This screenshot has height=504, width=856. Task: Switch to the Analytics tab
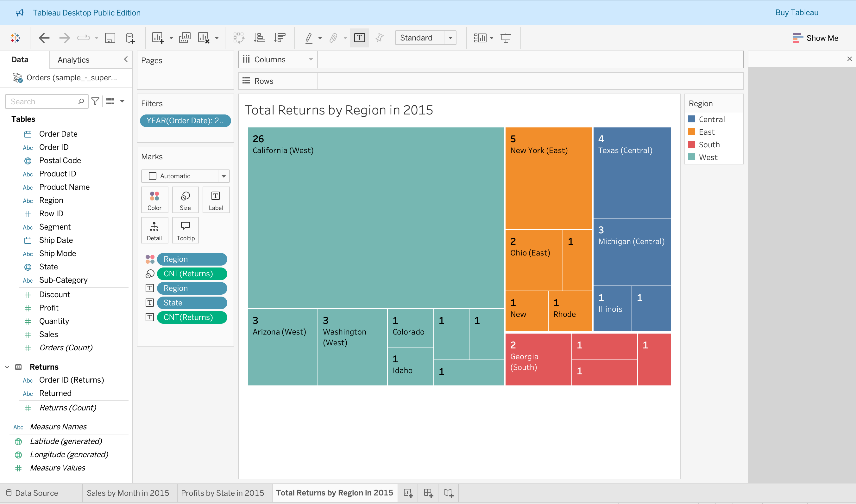coord(73,60)
